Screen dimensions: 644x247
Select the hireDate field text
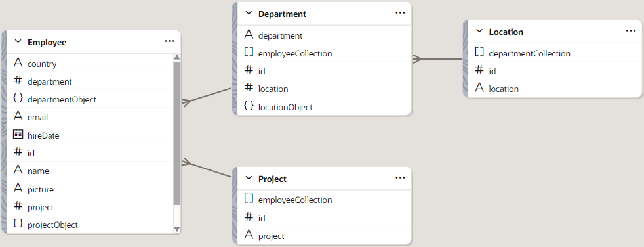[x=43, y=135]
